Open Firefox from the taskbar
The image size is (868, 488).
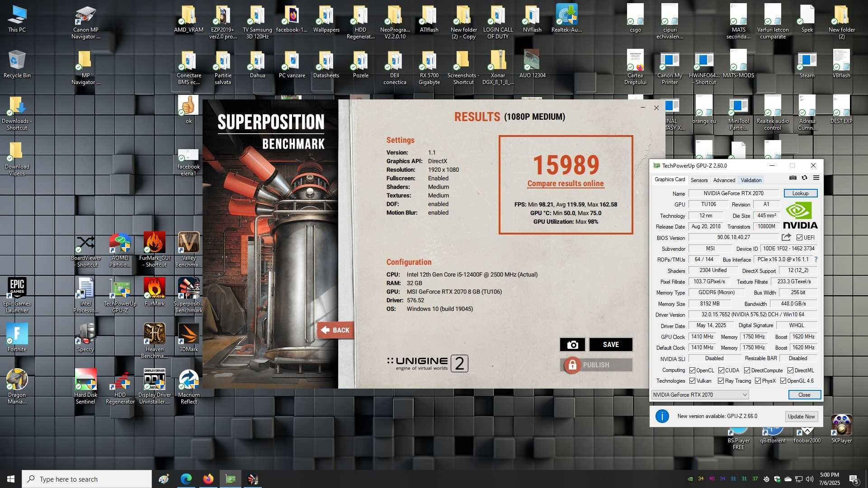tap(208, 479)
